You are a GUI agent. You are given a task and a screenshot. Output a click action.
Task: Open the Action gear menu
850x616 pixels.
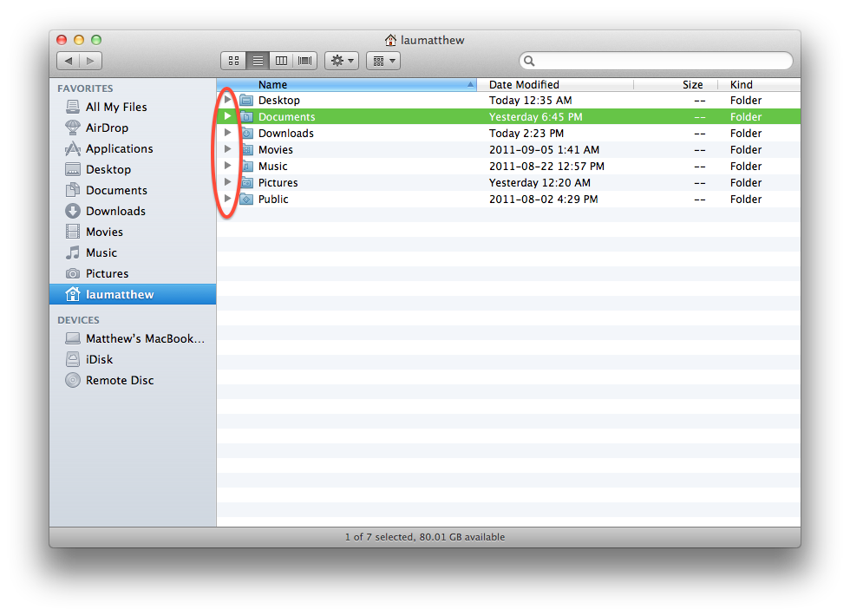click(x=342, y=61)
